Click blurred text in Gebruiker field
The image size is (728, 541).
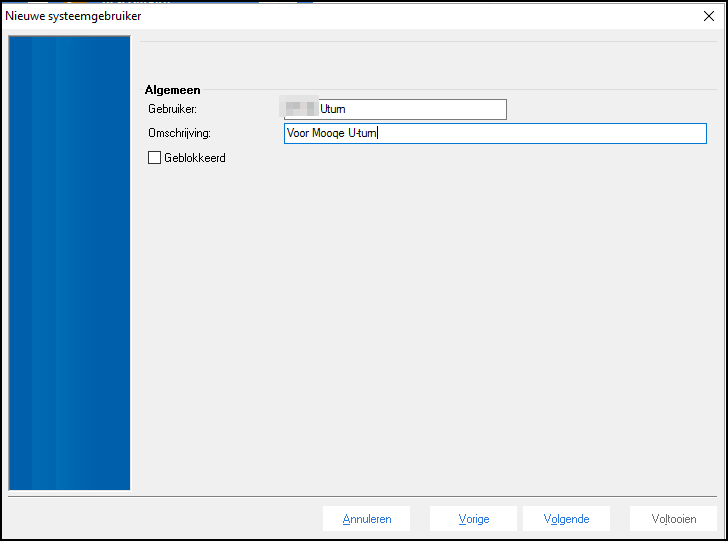[299, 108]
